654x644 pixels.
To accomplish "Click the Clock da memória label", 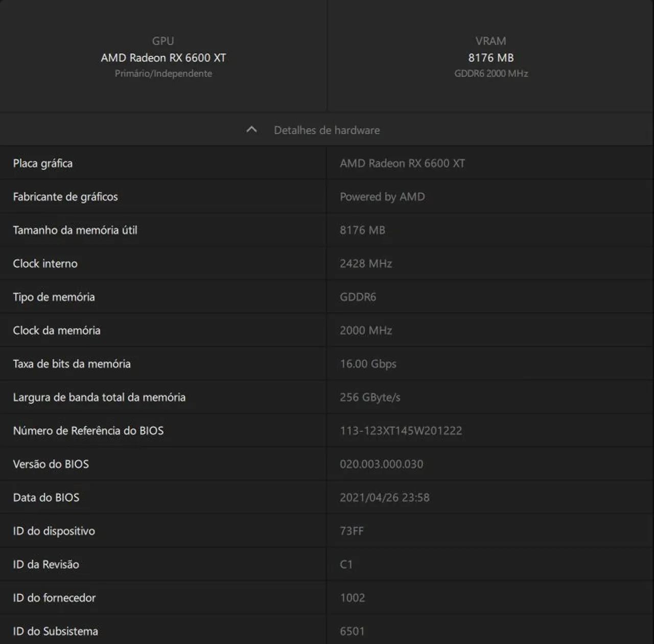I will coord(57,331).
